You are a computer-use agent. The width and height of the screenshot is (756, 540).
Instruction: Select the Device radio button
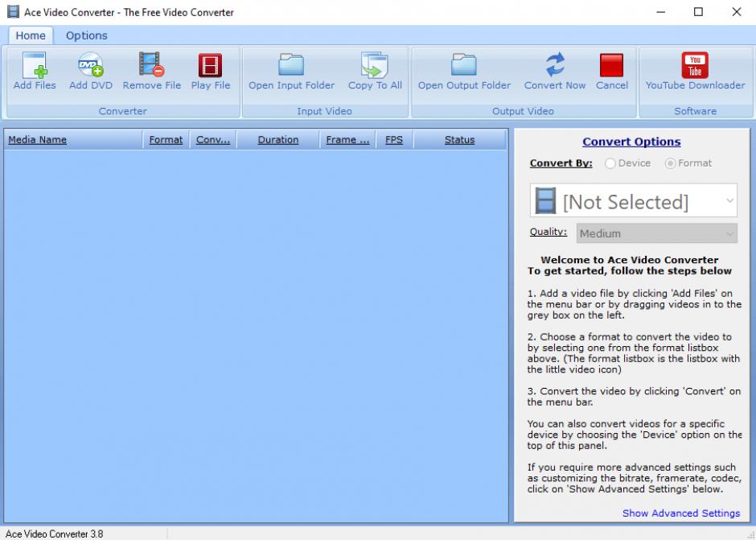click(x=610, y=163)
